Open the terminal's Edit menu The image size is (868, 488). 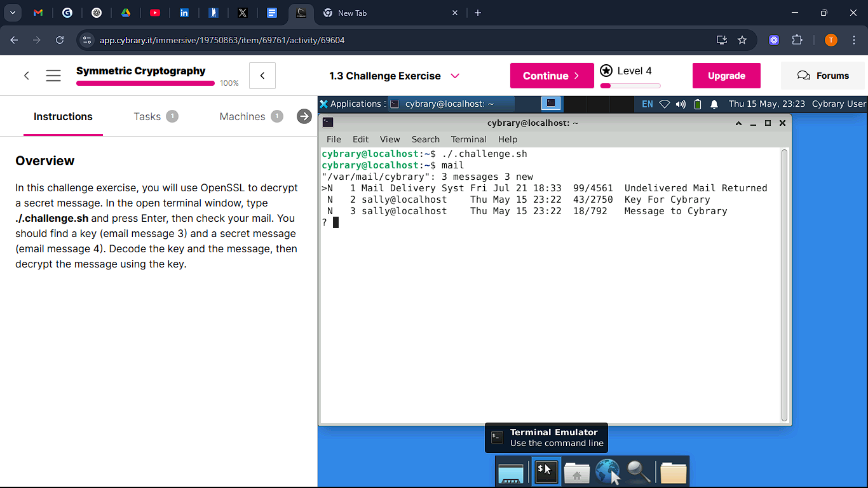pyautogui.click(x=360, y=139)
